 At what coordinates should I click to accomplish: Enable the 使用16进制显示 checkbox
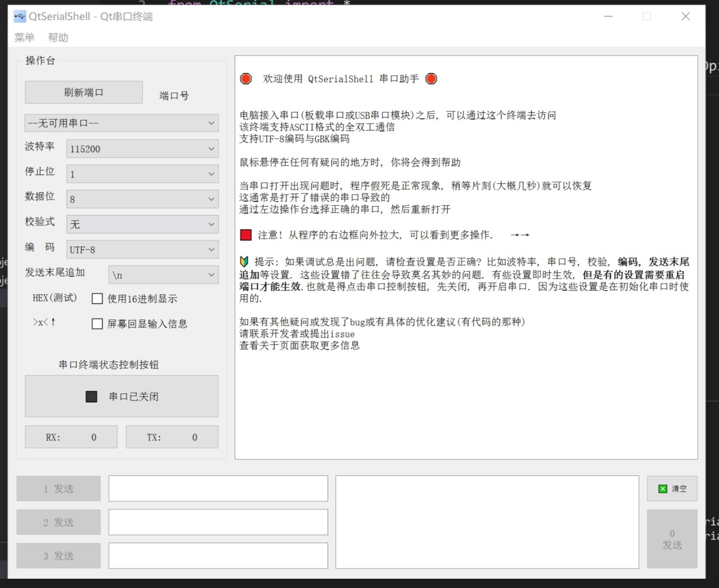pos(97,299)
